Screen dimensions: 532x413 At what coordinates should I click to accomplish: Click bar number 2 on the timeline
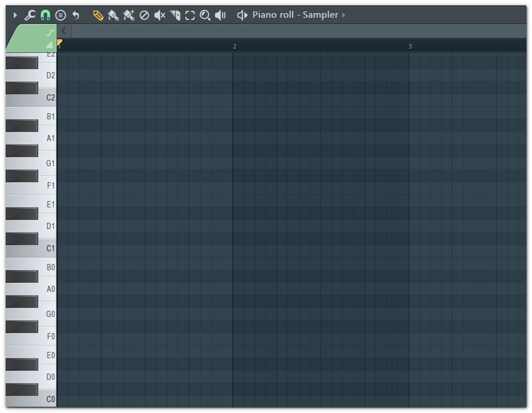[x=234, y=46]
